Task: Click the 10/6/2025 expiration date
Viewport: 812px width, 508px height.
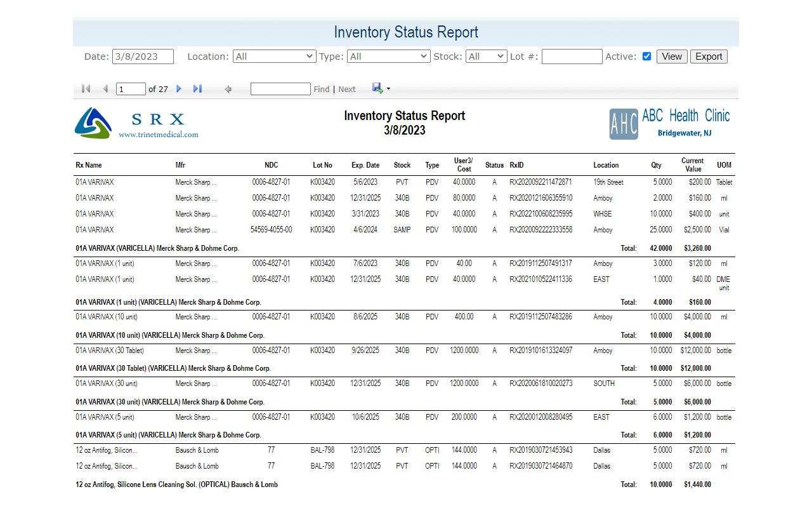Action: pyautogui.click(x=365, y=417)
